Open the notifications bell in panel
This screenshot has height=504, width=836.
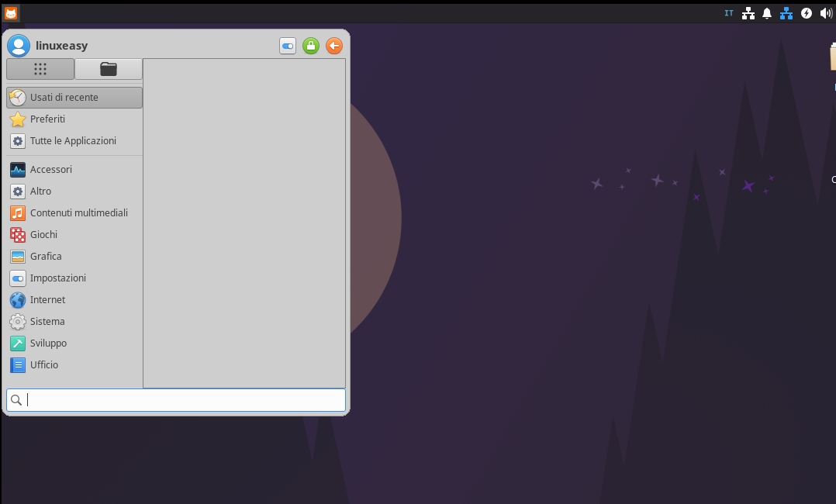point(767,13)
